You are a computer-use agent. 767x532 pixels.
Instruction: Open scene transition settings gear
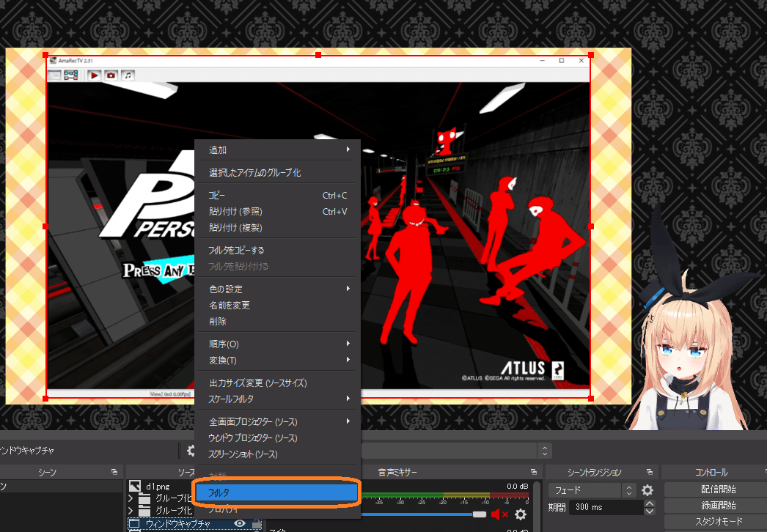click(647, 490)
